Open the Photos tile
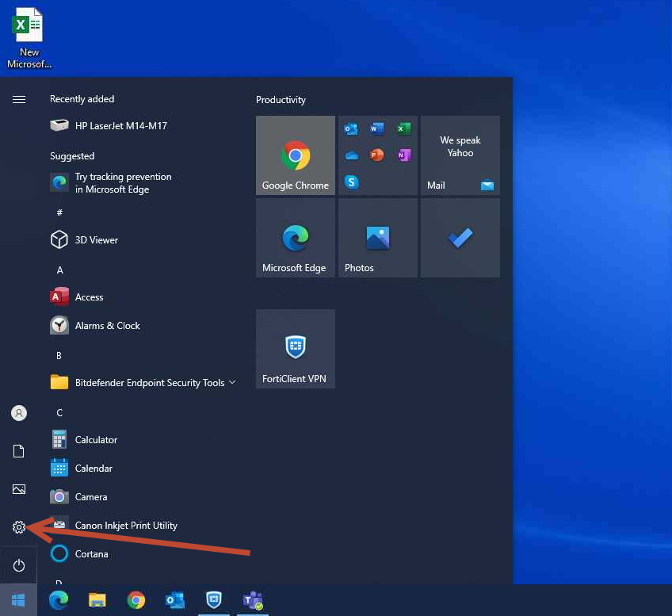The height and width of the screenshot is (616, 672). click(377, 238)
